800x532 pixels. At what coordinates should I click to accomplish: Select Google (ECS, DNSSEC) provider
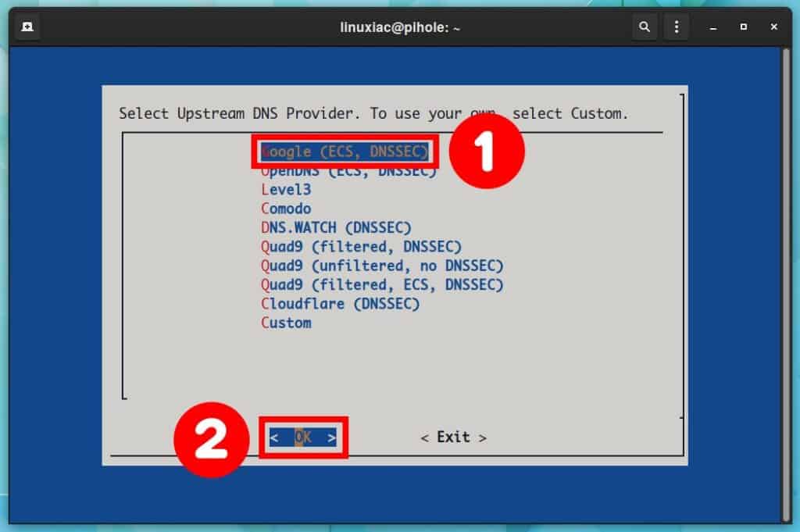pos(345,152)
